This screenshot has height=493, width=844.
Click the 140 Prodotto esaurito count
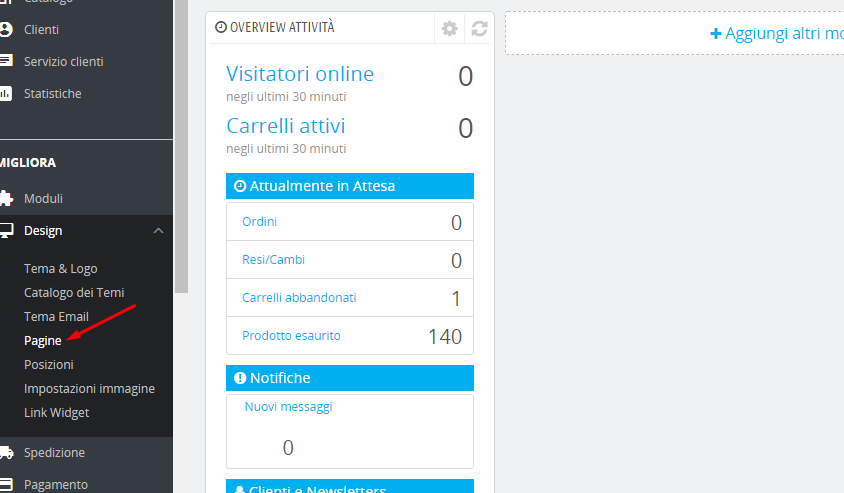tap(445, 337)
